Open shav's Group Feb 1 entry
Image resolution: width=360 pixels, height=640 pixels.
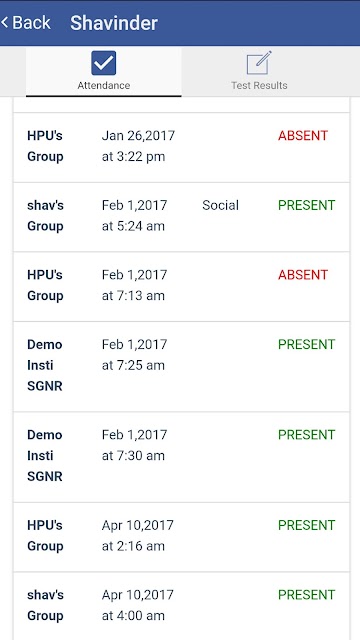[182, 217]
